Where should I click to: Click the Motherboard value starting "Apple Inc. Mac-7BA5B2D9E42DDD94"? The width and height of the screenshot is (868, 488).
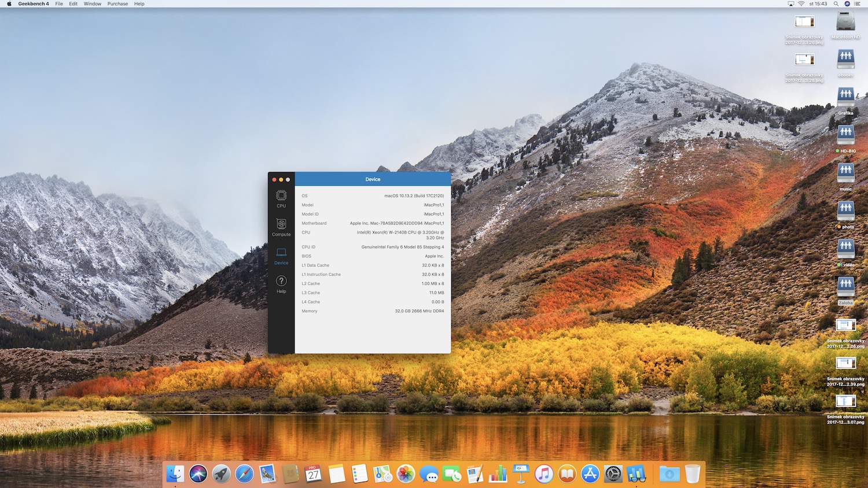tap(397, 223)
